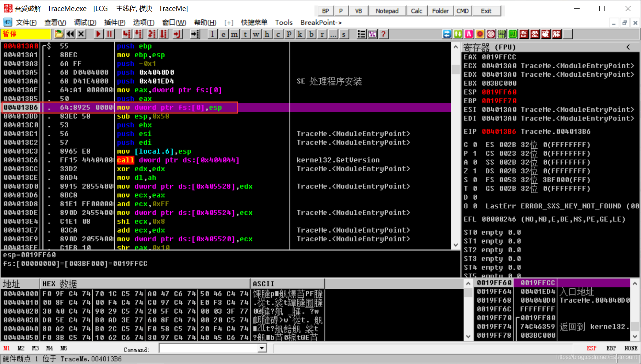Click the Trace over icon
This screenshot has height=364, width=641.
[x=164, y=34]
